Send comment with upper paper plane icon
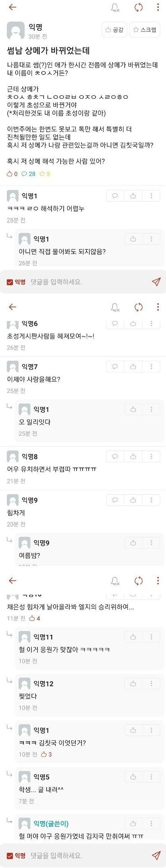This screenshot has width=166, height=868. pos(156,282)
